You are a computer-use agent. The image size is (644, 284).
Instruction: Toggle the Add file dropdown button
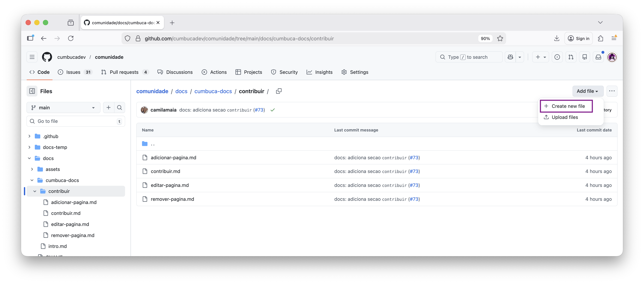[x=588, y=91]
